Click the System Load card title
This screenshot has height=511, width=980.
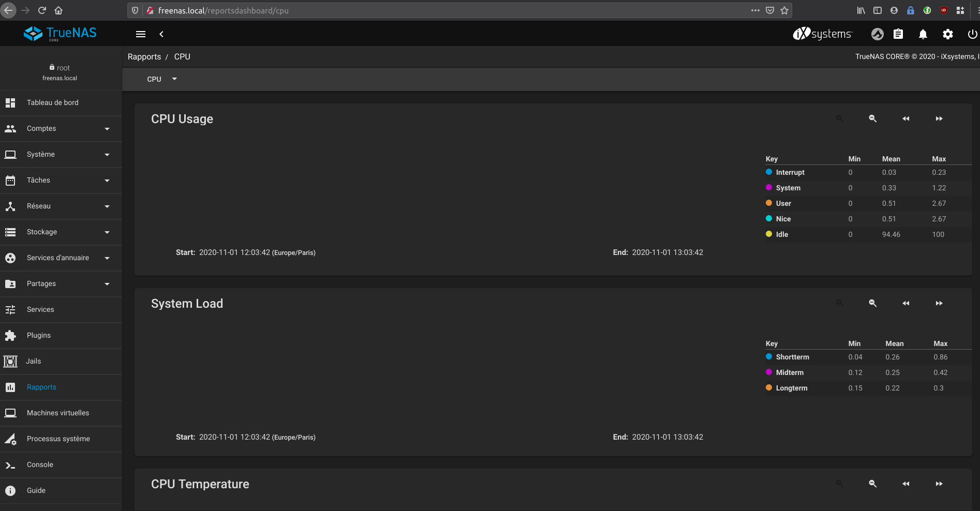pyautogui.click(x=187, y=304)
